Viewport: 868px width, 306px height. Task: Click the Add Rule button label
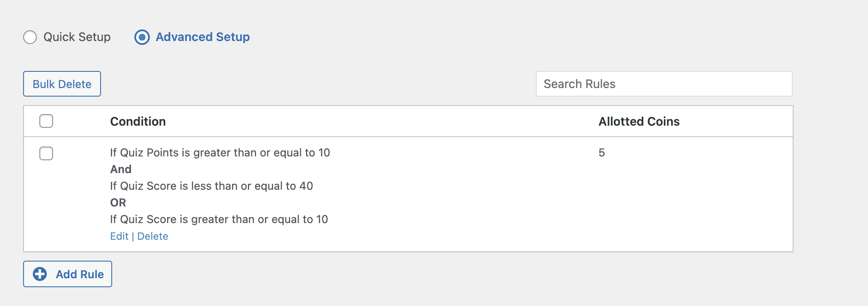[80, 274]
